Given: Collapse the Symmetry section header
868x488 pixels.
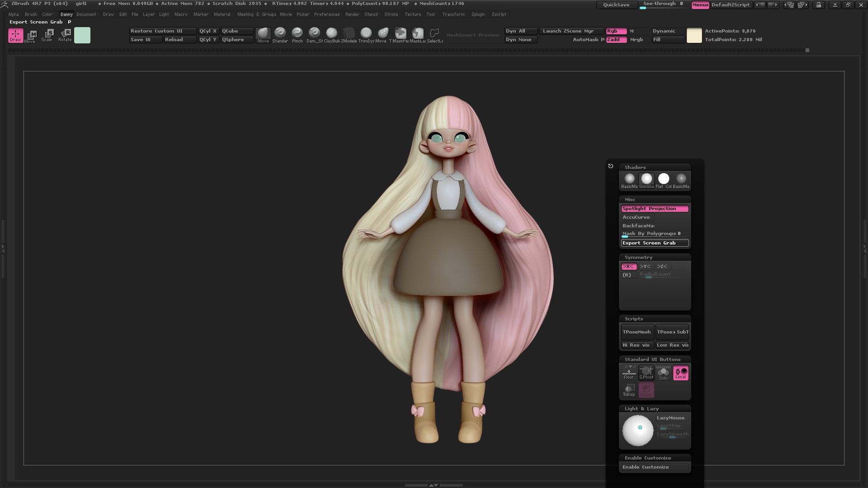Looking at the screenshot, I should tap(655, 257).
